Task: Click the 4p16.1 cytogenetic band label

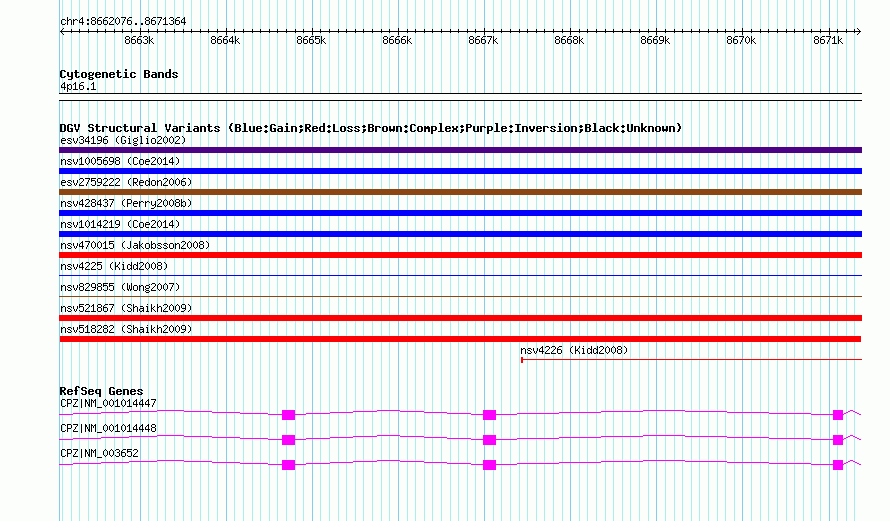Action: pos(78,87)
